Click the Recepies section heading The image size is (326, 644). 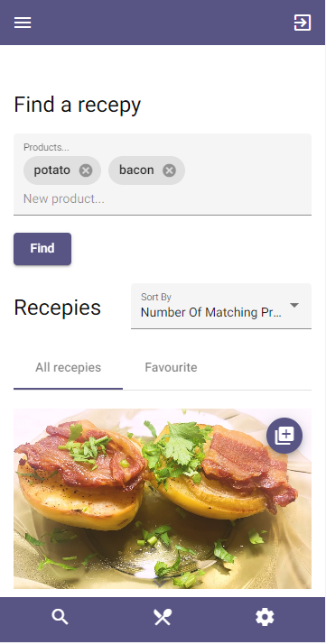58,308
